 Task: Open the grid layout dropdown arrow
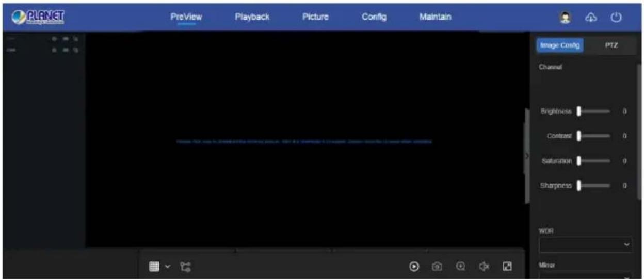tap(168, 267)
